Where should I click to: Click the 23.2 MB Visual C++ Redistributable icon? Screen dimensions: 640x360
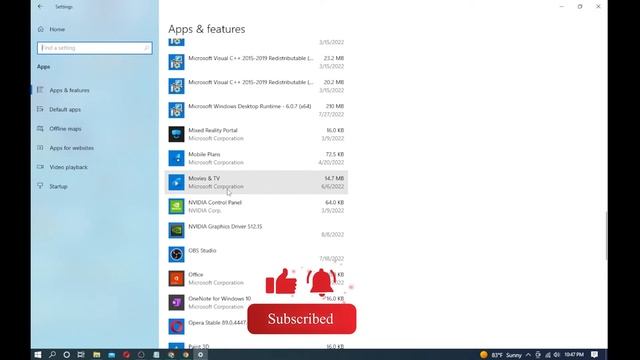click(x=176, y=62)
